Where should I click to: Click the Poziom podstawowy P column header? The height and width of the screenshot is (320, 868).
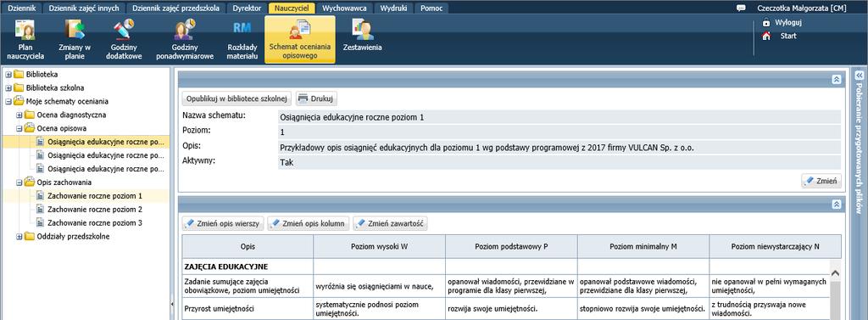511,246
